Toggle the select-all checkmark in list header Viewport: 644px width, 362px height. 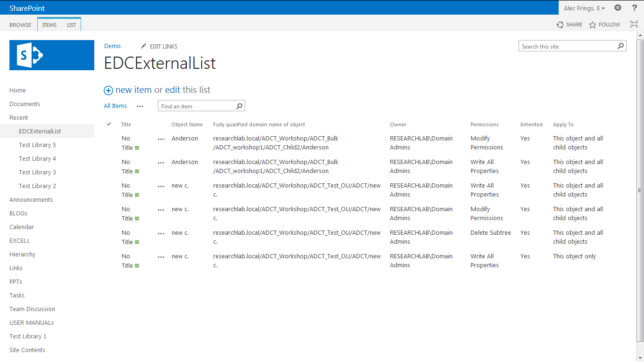coord(109,124)
